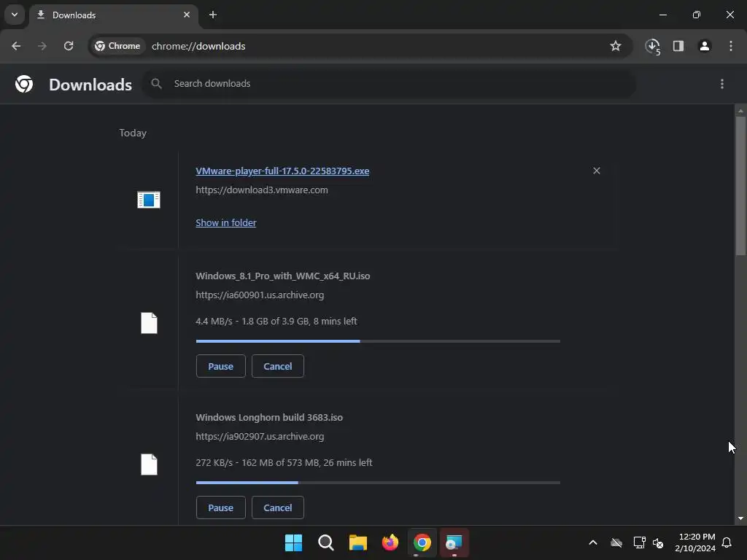Click the vertical scrollbar thumb
Screen dimensions: 747x560
(x=740, y=186)
